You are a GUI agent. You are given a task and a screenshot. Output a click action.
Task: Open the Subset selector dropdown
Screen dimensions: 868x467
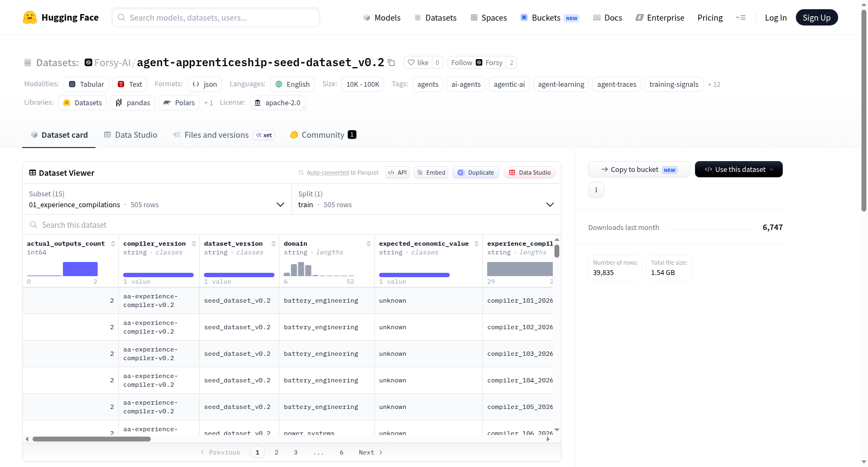157,199
